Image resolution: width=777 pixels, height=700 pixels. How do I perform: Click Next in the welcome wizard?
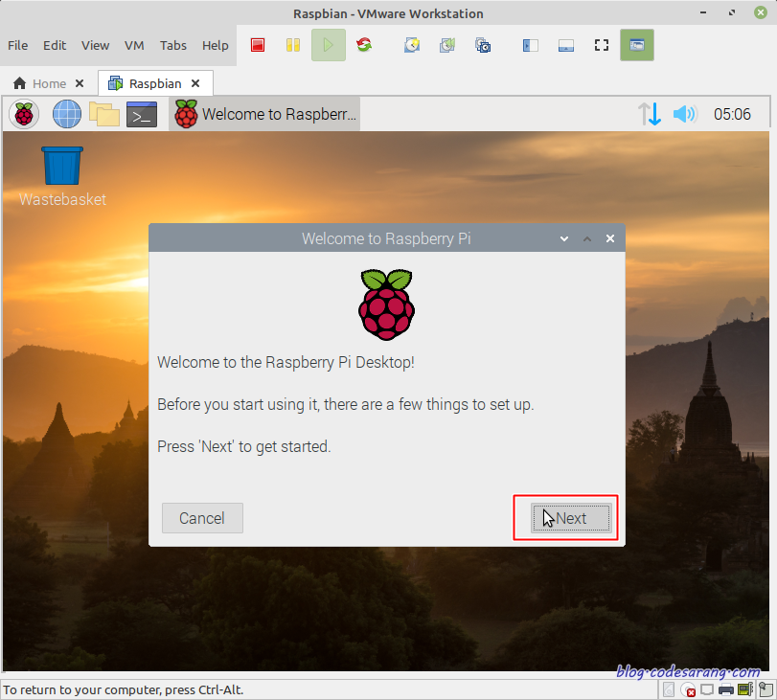[x=571, y=518]
